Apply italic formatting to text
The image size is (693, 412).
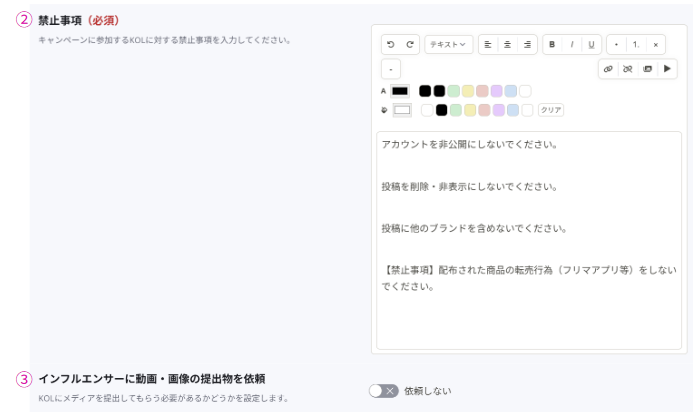571,45
